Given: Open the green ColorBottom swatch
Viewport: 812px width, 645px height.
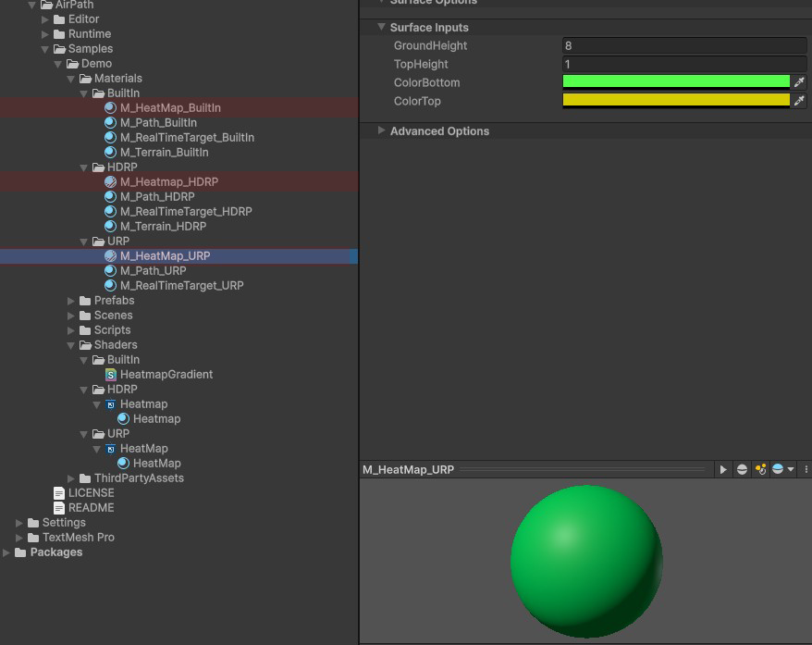Looking at the screenshot, I should tap(676, 82).
